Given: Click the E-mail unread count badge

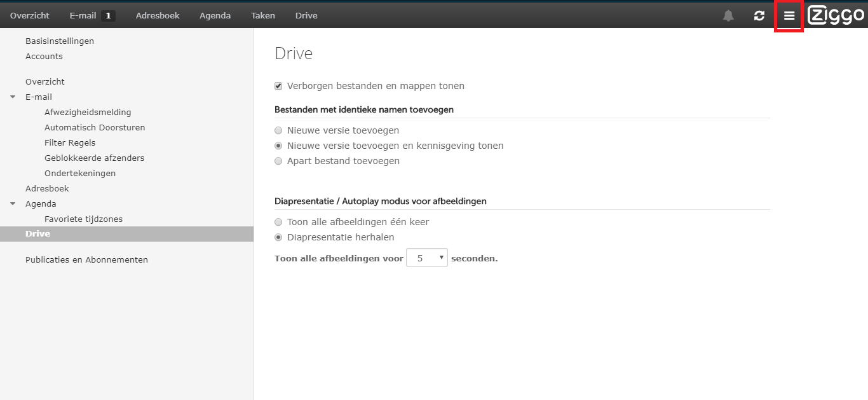Looking at the screenshot, I should pyautogui.click(x=108, y=16).
